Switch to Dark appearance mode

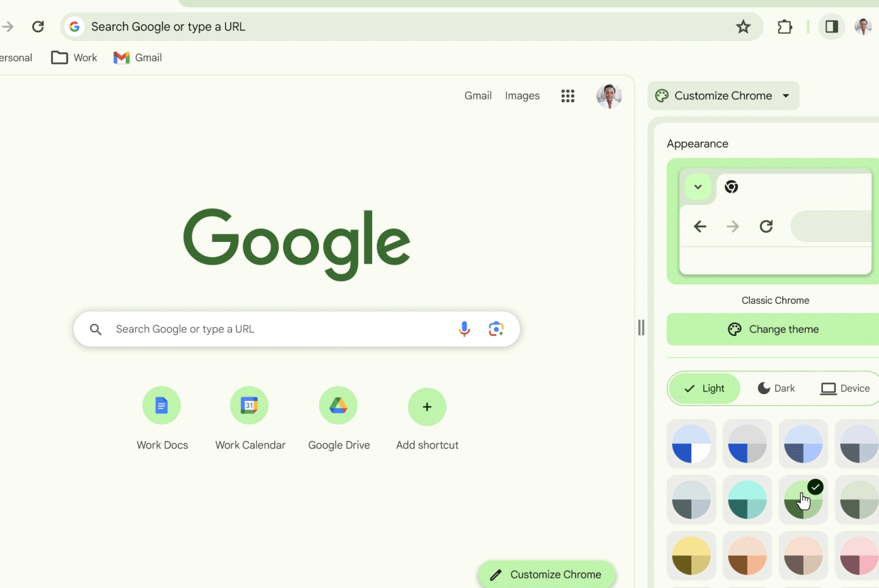[776, 388]
